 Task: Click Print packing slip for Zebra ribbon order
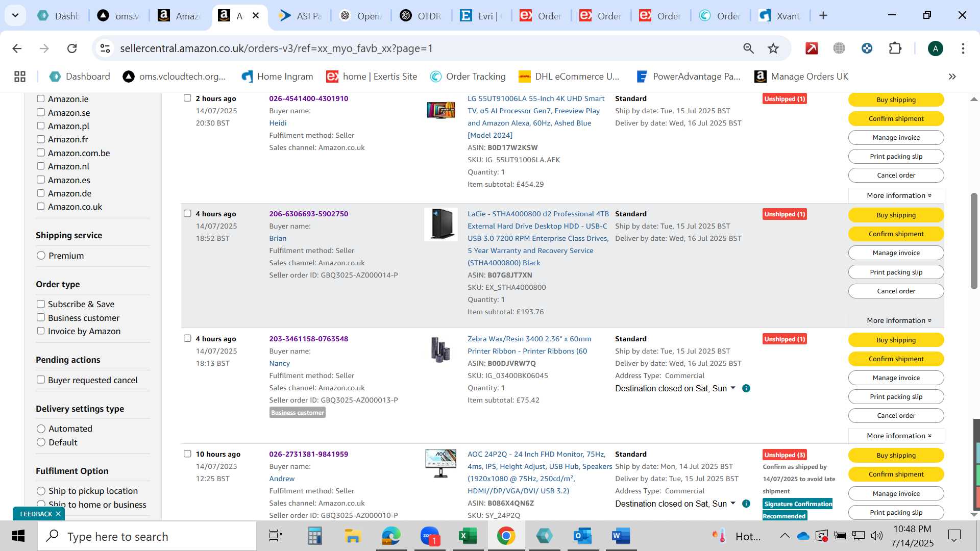(x=896, y=397)
